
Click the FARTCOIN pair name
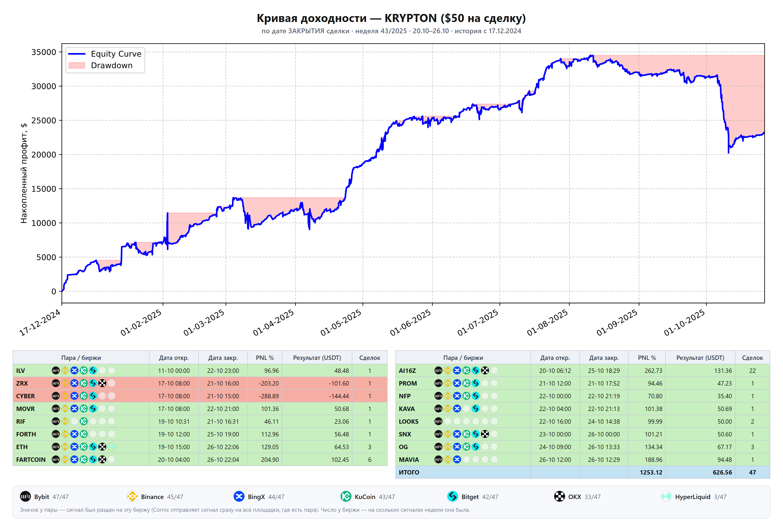tap(31, 460)
